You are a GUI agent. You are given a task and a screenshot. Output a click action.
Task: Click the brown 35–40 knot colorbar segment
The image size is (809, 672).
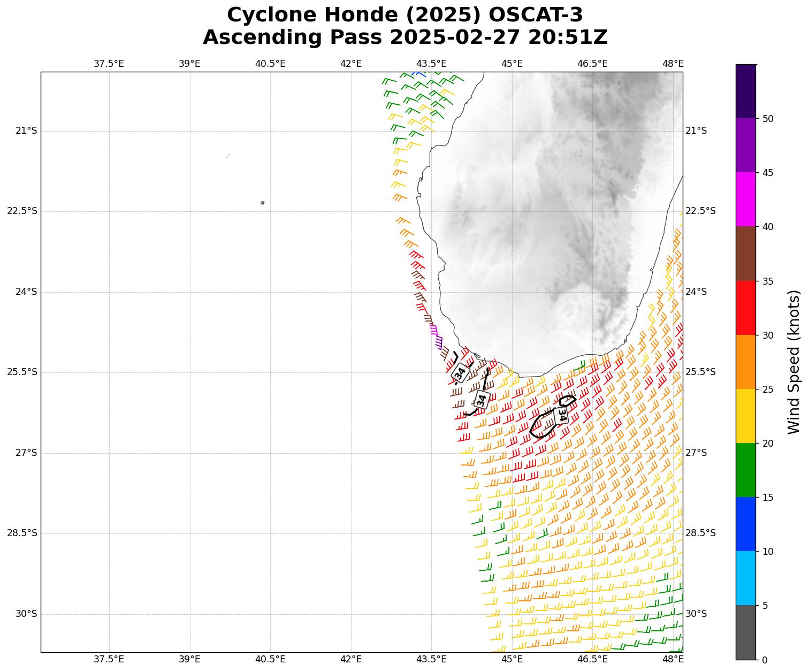745,254
